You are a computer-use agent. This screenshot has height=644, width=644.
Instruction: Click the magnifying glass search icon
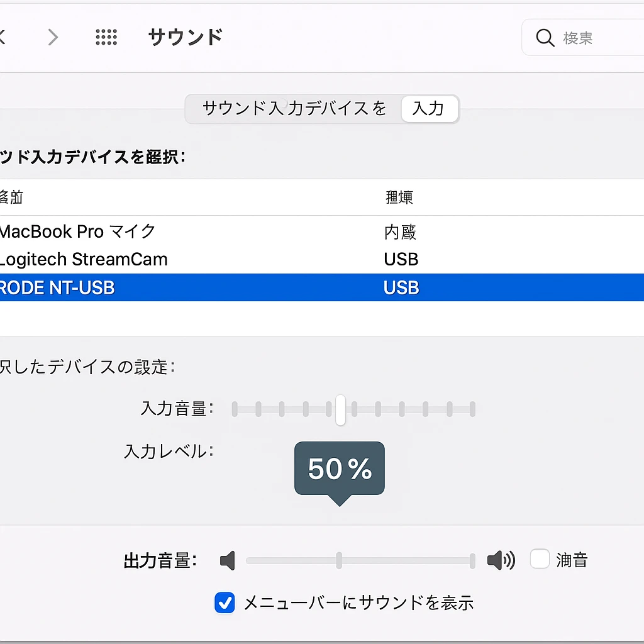coord(545,38)
